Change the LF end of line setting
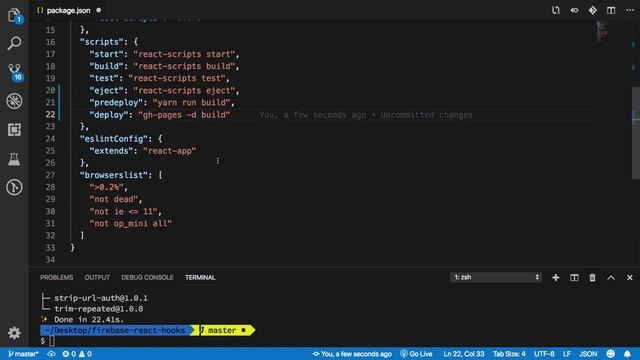 567,354
